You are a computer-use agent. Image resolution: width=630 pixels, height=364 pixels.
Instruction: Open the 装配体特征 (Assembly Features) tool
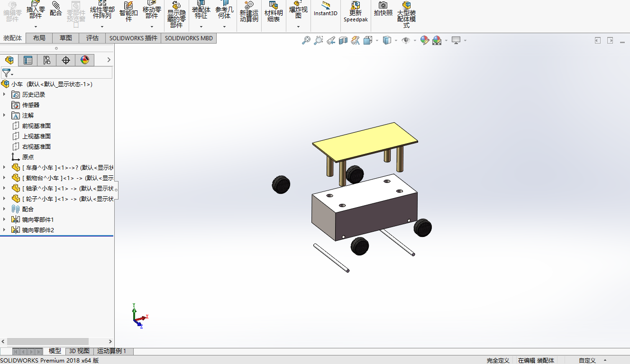coord(201,9)
